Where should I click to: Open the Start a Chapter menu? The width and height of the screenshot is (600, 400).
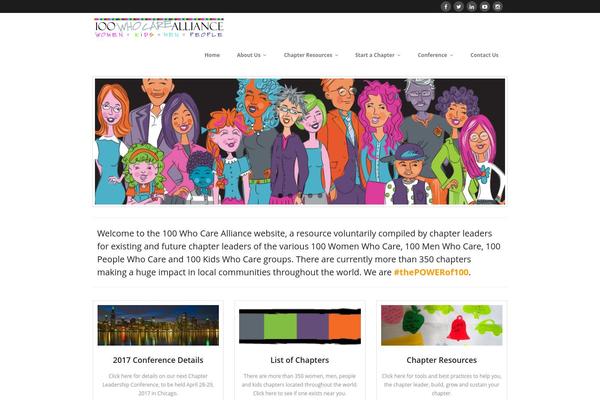click(377, 55)
